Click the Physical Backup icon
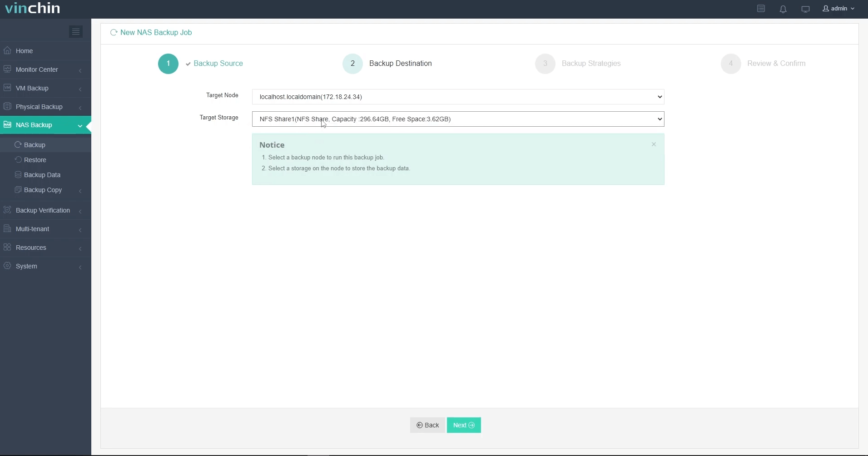This screenshot has height=456, width=868. click(x=7, y=106)
